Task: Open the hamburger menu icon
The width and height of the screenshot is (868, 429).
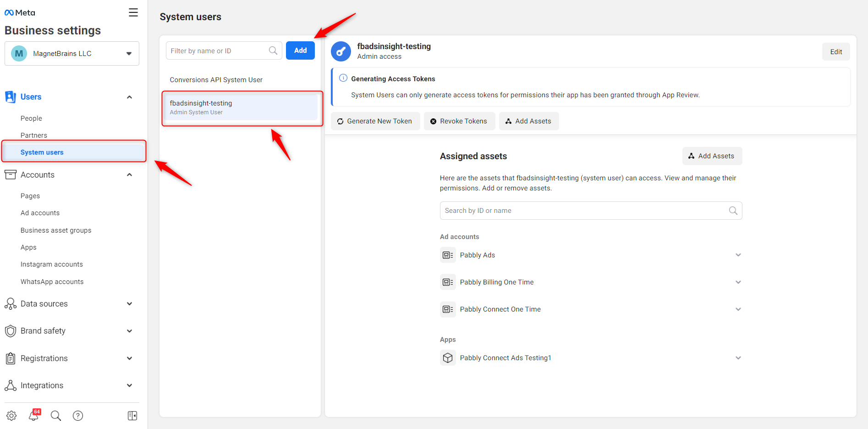Action: 133,12
